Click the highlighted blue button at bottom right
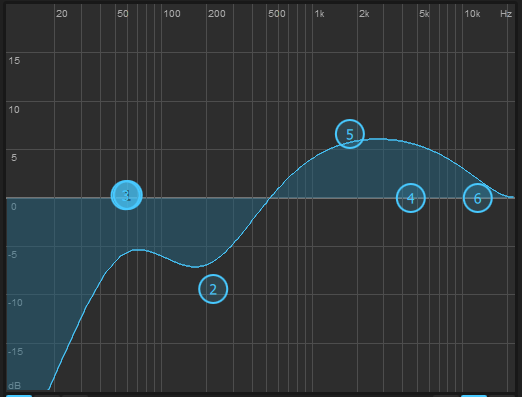Screen dimensions: 522x397 pyautogui.click(x=474, y=396)
